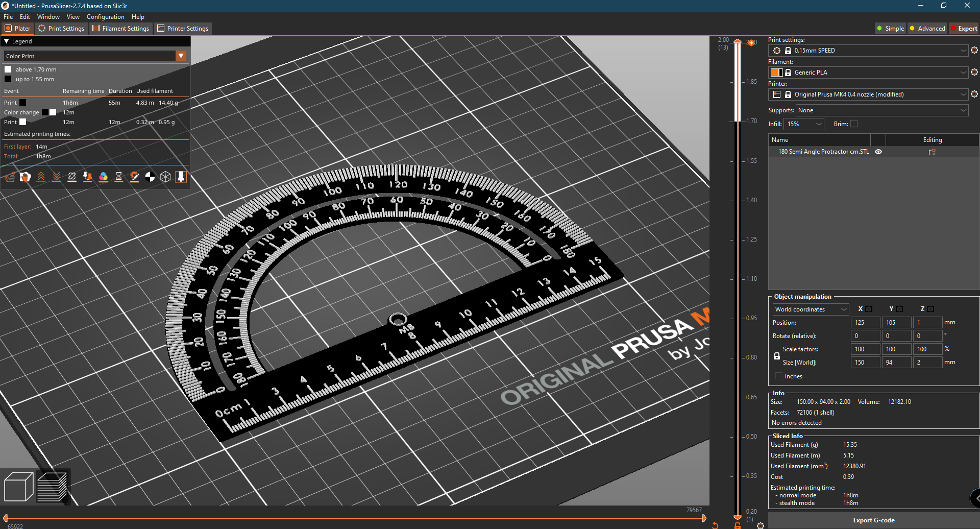Open the Color Print legend dropdown
980x529 pixels.
pyautogui.click(x=181, y=56)
